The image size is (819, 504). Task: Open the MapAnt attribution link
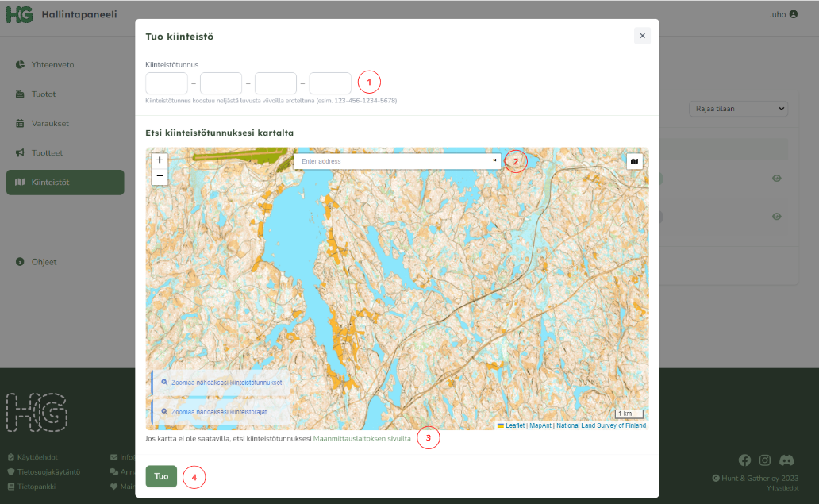coord(540,425)
